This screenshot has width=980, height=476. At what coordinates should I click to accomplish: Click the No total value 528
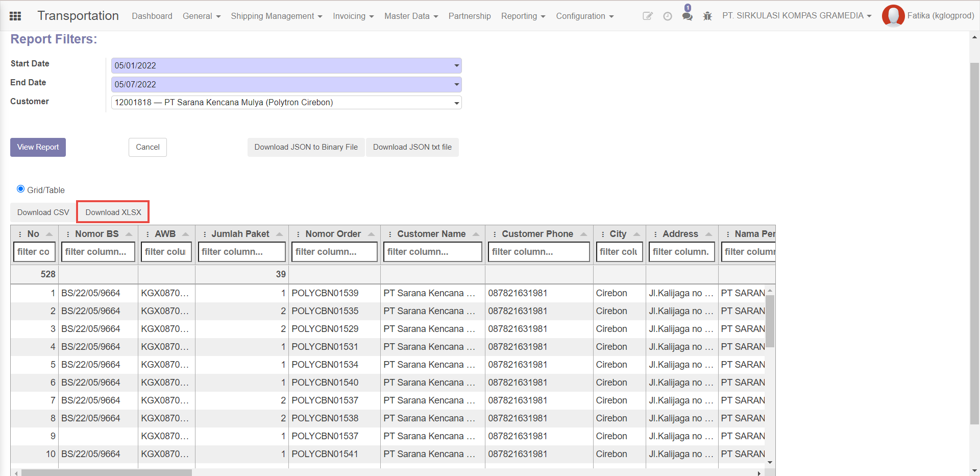pos(48,274)
